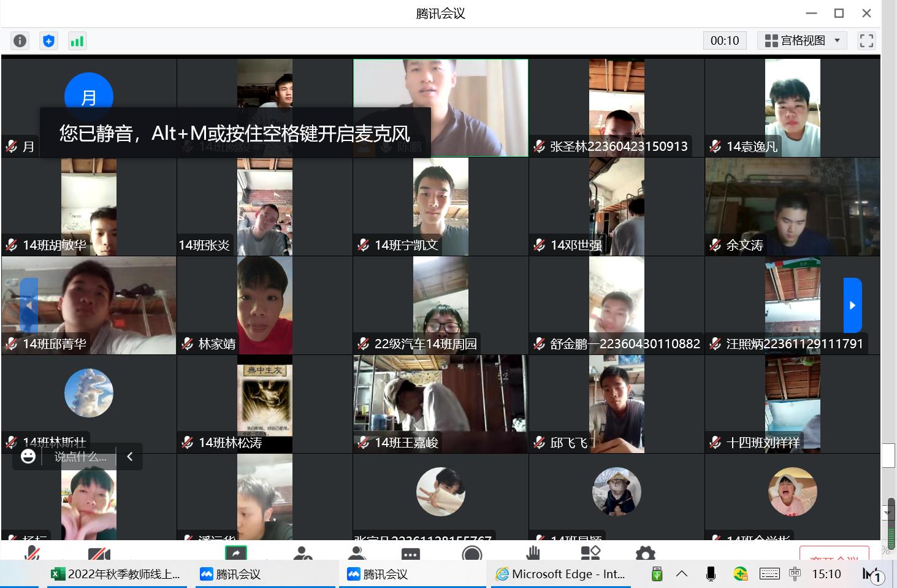897x588 pixels.
Task: Click the muted mic icon beside 余文涛
Action: tap(715, 245)
